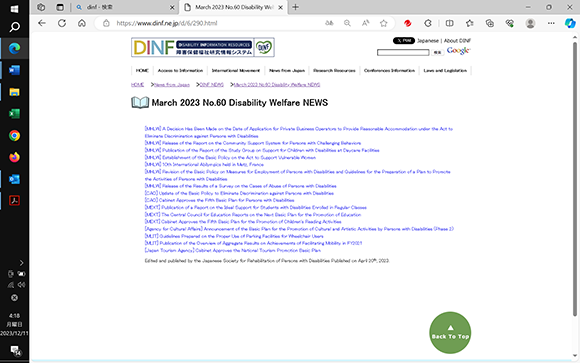Click the page vertical scrollbar
This screenshot has height=363, width=580.
[574, 179]
